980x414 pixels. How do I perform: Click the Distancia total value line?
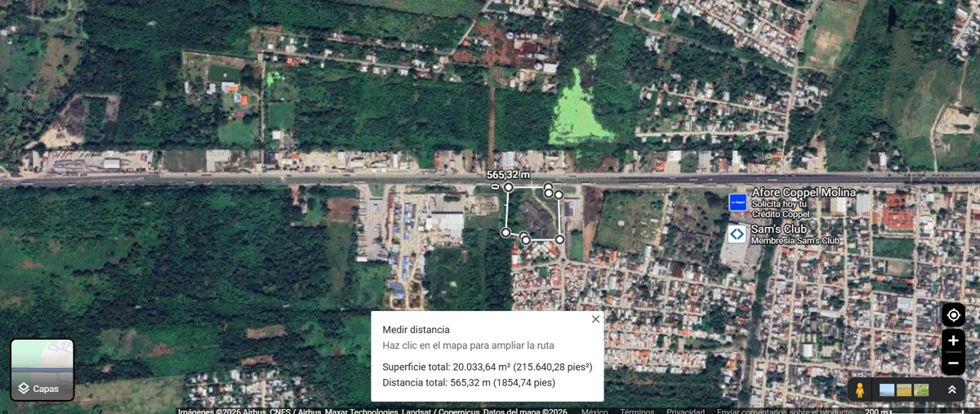(x=469, y=382)
